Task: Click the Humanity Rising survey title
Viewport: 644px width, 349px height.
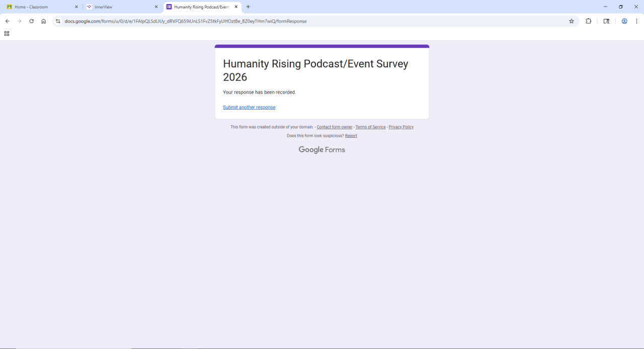Action: click(x=315, y=70)
